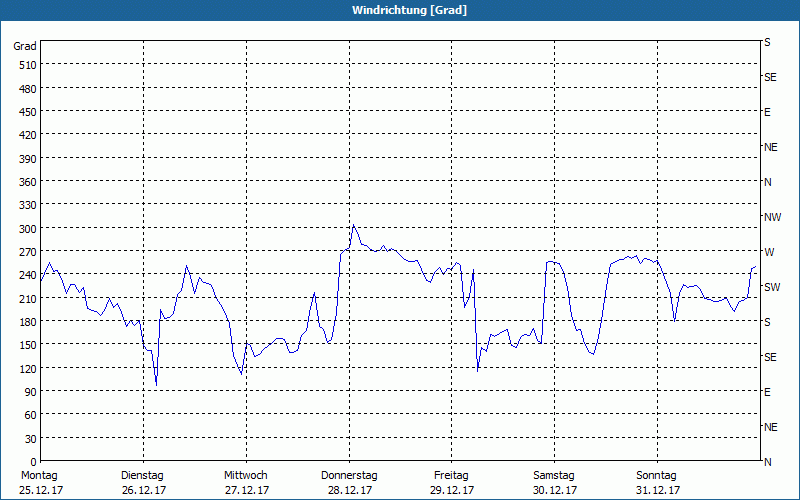Select the Samstag 30.12.17 date label
Image resolution: width=800 pixels, height=500 pixels.
(x=555, y=483)
